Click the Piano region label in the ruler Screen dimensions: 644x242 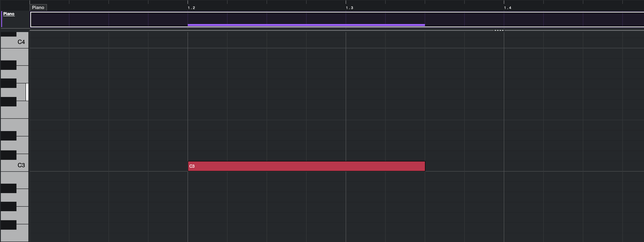tap(38, 7)
